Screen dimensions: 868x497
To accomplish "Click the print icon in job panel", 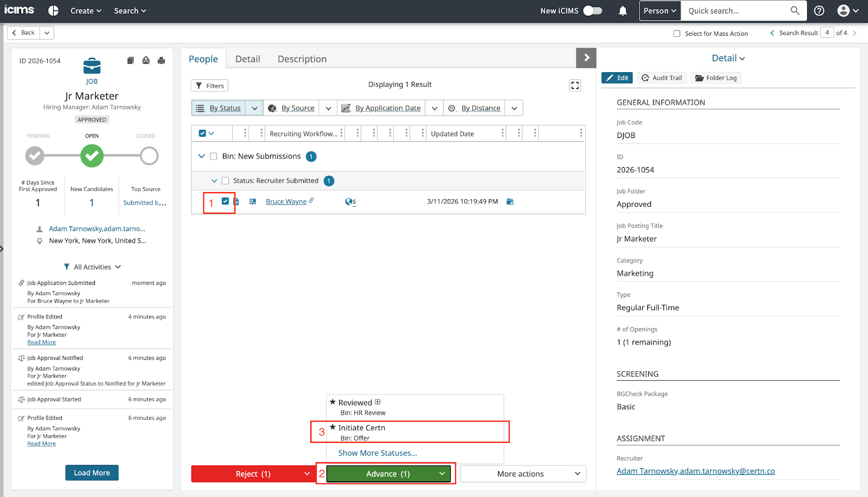I will [161, 61].
